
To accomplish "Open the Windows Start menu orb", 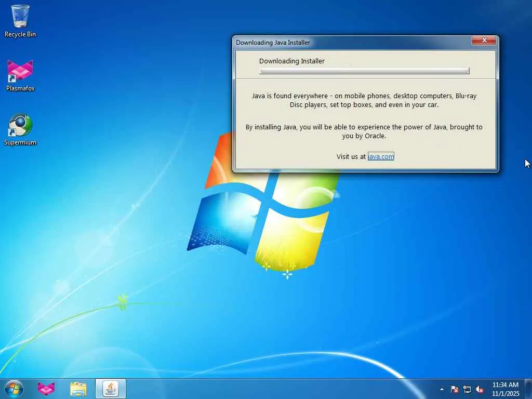I will [x=14, y=389].
